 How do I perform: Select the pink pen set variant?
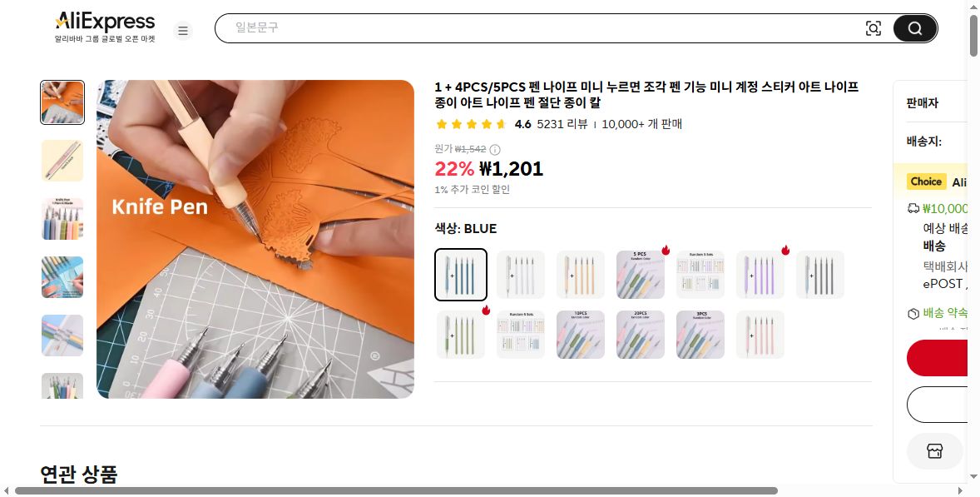click(760, 335)
